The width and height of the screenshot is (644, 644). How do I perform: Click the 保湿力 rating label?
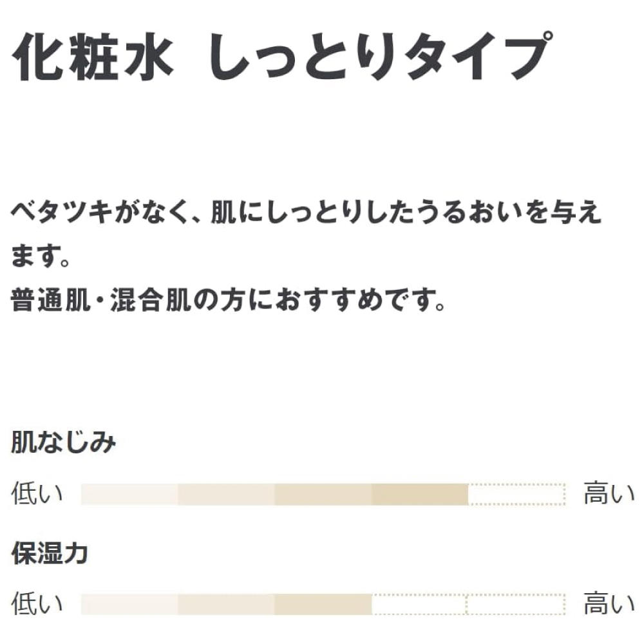point(50,553)
